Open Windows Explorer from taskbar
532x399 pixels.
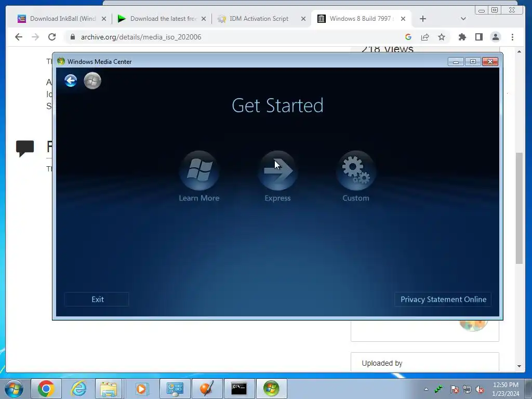tap(109, 389)
